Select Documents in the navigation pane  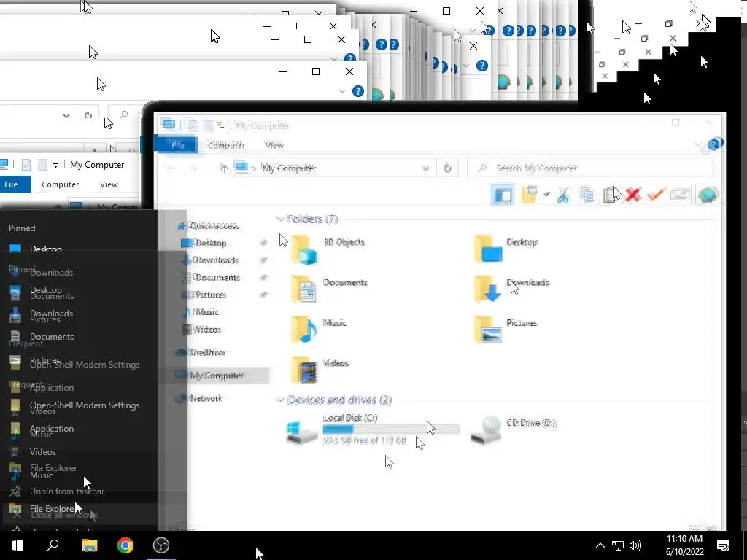point(211,277)
